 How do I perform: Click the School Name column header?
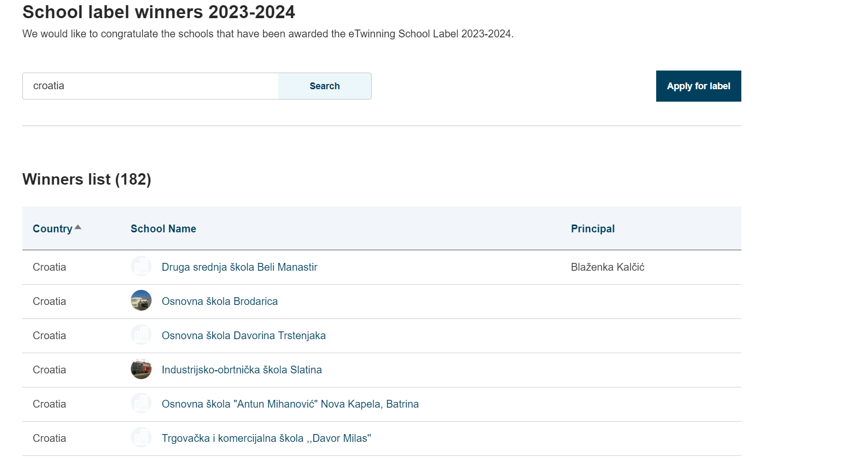(164, 229)
